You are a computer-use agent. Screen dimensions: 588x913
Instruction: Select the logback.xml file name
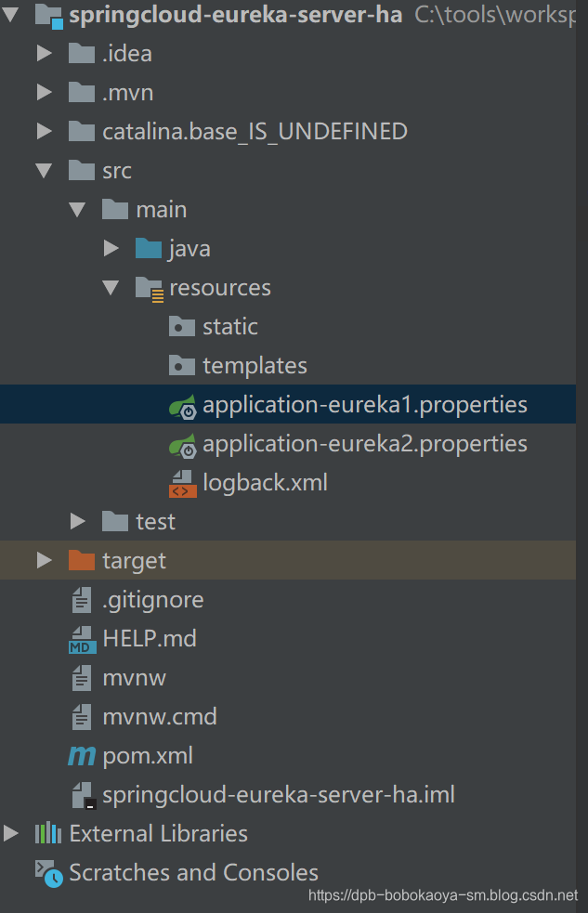pos(266,483)
